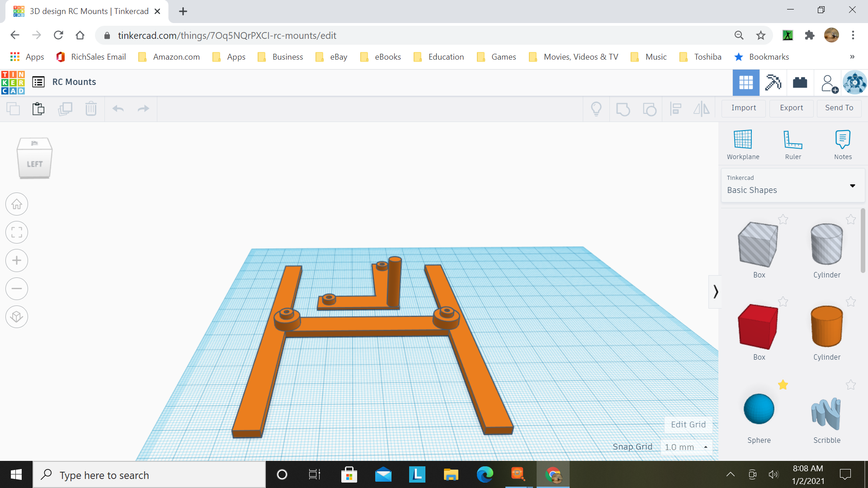The image size is (868, 488).
Task: Click the Home view icon
Action: point(17,204)
